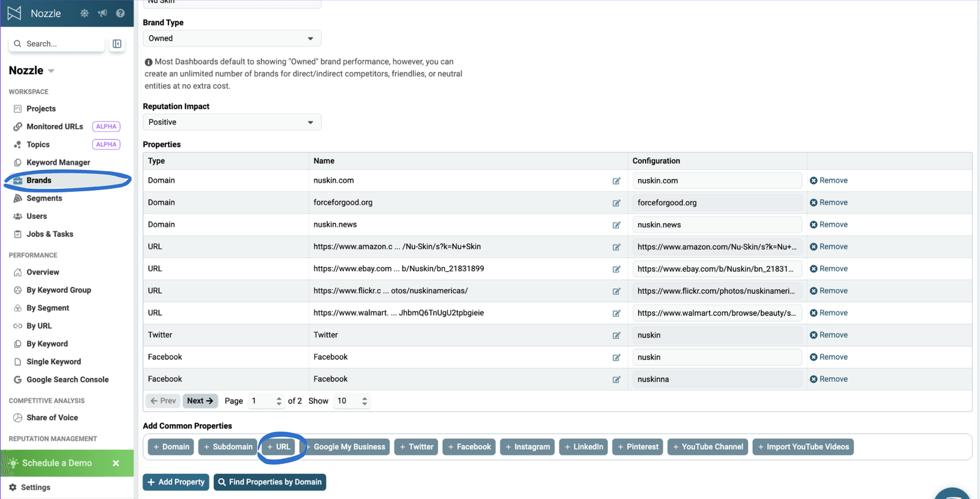Viewport: 980px width, 499px height.
Task: Edit the ebay URL property name
Action: coord(616,269)
